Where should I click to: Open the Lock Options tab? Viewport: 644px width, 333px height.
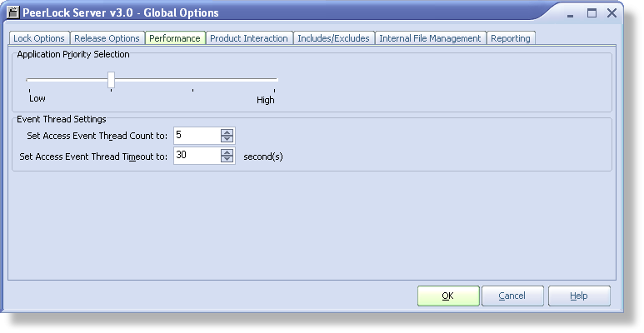(x=39, y=38)
